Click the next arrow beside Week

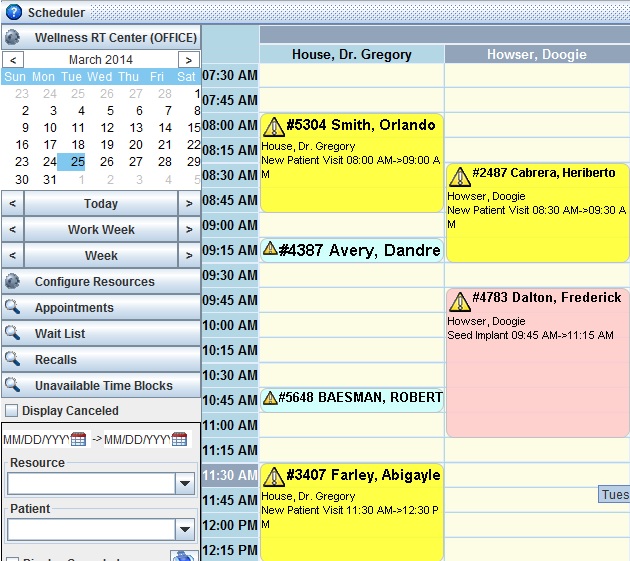[189, 256]
